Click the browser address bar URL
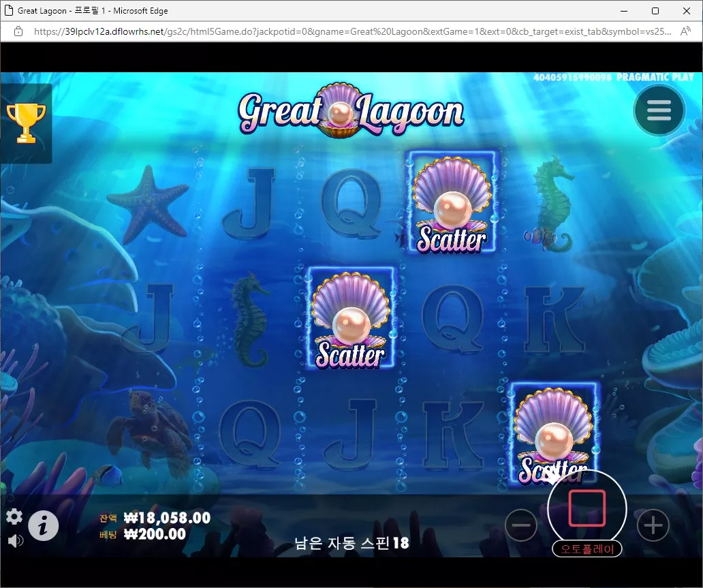The height and width of the screenshot is (588, 703). pyautogui.click(x=352, y=31)
